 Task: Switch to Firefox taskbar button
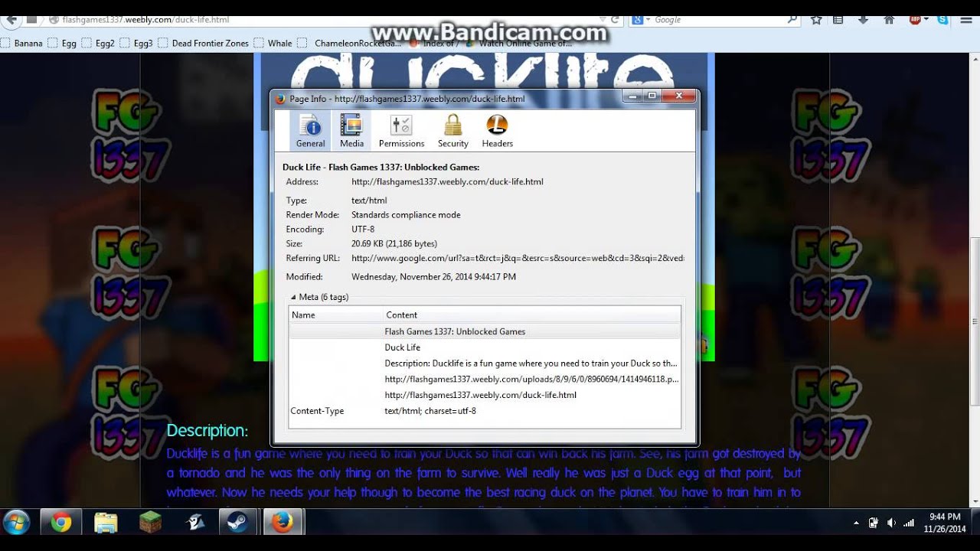(283, 523)
